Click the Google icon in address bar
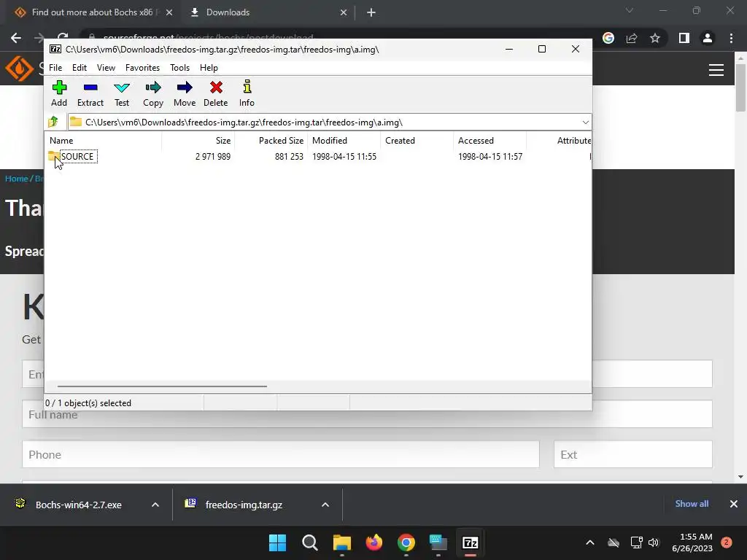 608,38
